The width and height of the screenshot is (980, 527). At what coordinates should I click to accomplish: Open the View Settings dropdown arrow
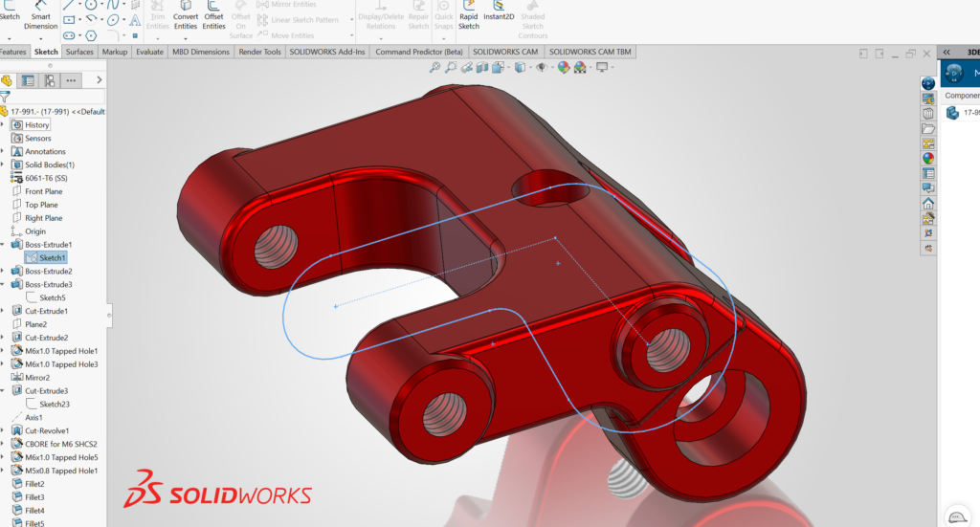point(612,68)
